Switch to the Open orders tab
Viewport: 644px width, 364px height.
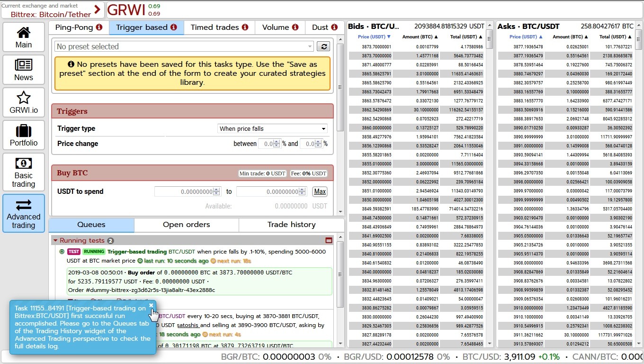[x=186, y=225]
